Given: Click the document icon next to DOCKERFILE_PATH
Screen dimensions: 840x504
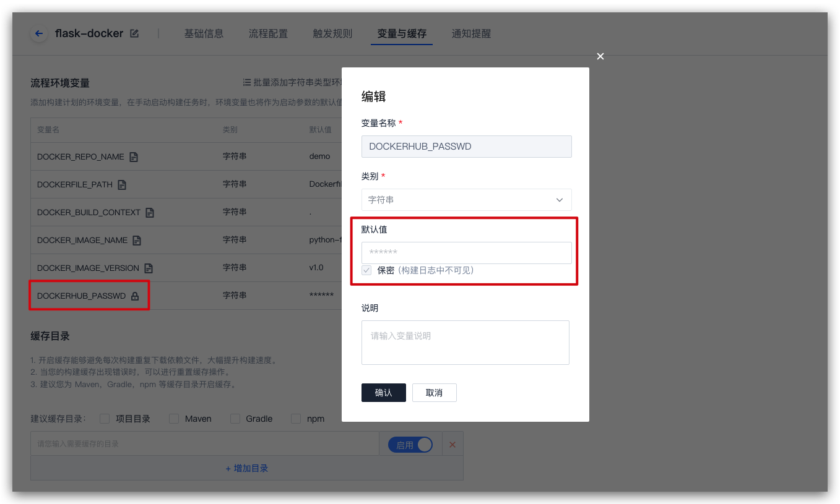Looking at the screenshot, I should [x=122, y=185].
